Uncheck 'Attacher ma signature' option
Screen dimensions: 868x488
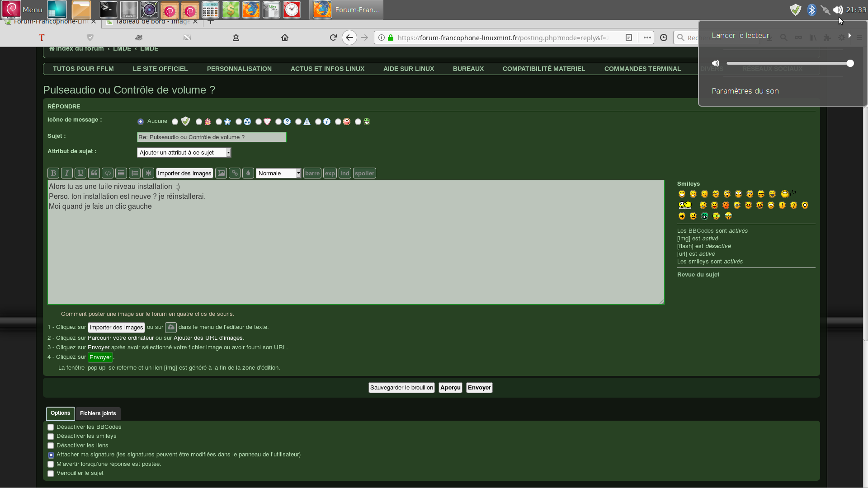(51, 455)
